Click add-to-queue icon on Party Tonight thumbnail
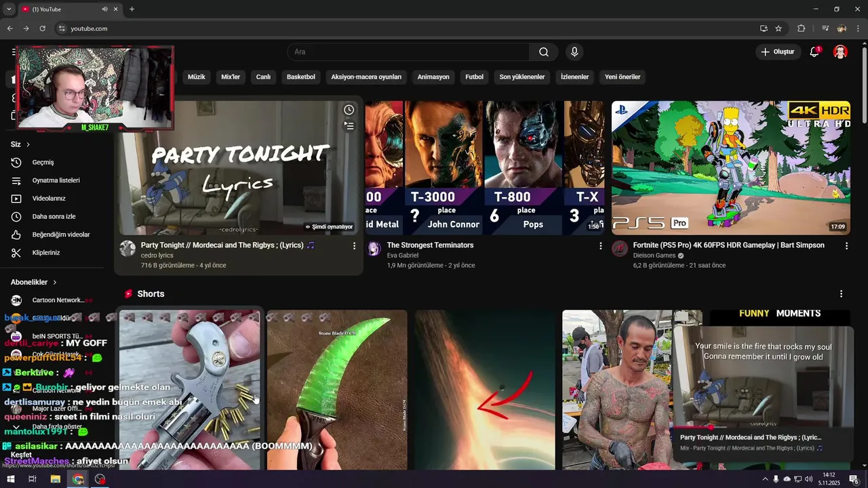The image size is (868, 488). (x=349, y=126)
